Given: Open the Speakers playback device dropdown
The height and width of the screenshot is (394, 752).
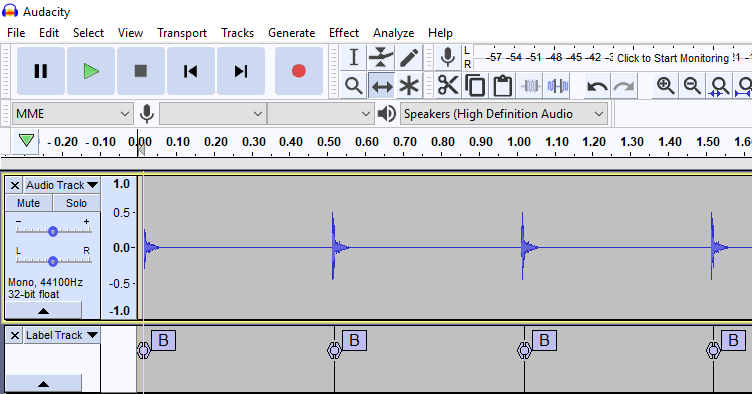Looking at the screenshot, I should point(504,114).
